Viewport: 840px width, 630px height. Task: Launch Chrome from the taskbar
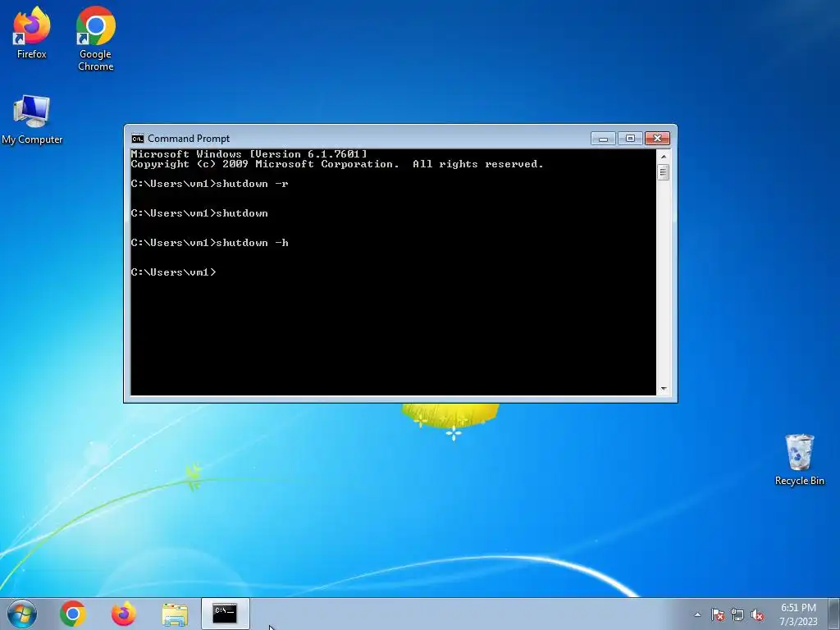coord(73,614)
